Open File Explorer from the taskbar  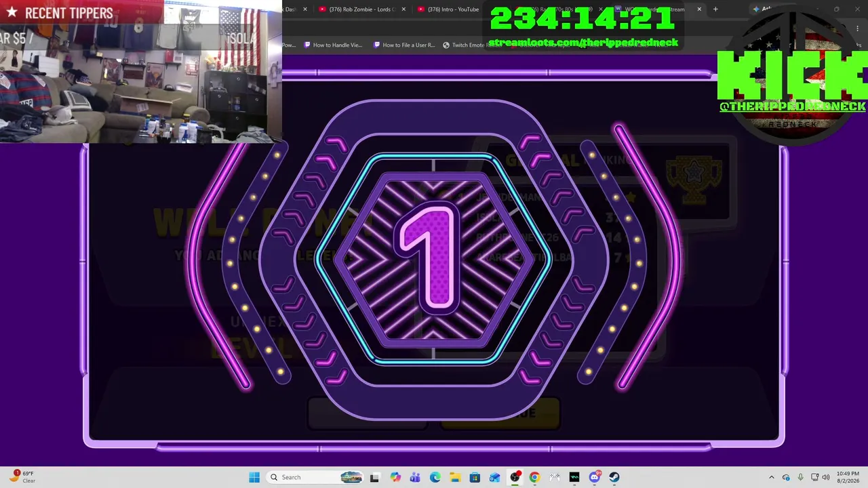[455, 477]
